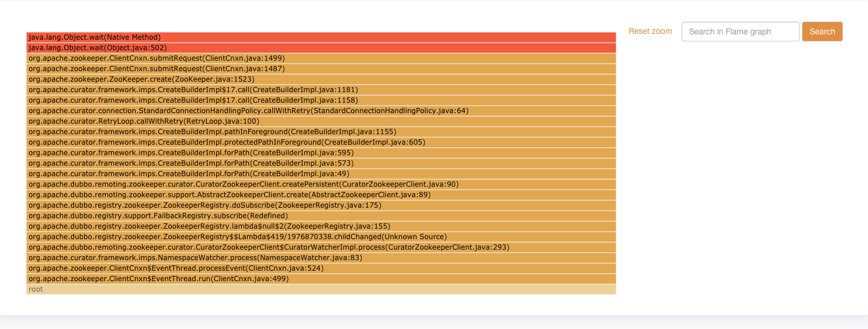Select CreateBuilderImpl.forPath line 595 frame

click(x=321, y=153)
